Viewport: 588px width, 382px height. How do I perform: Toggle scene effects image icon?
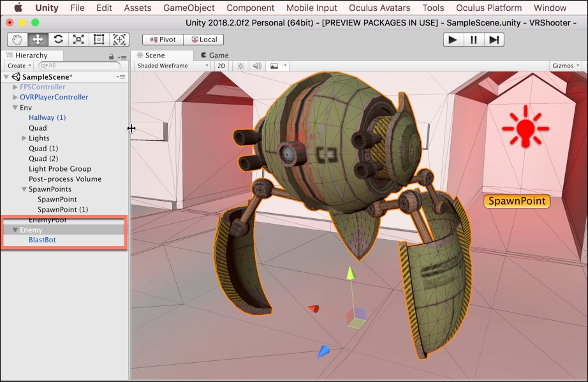(274, 66)
